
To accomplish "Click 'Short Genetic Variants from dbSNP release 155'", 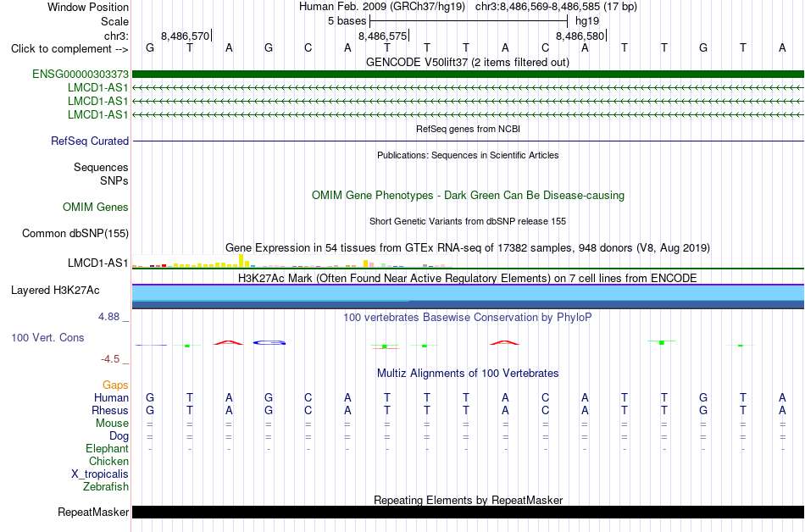I will [468, 221].
